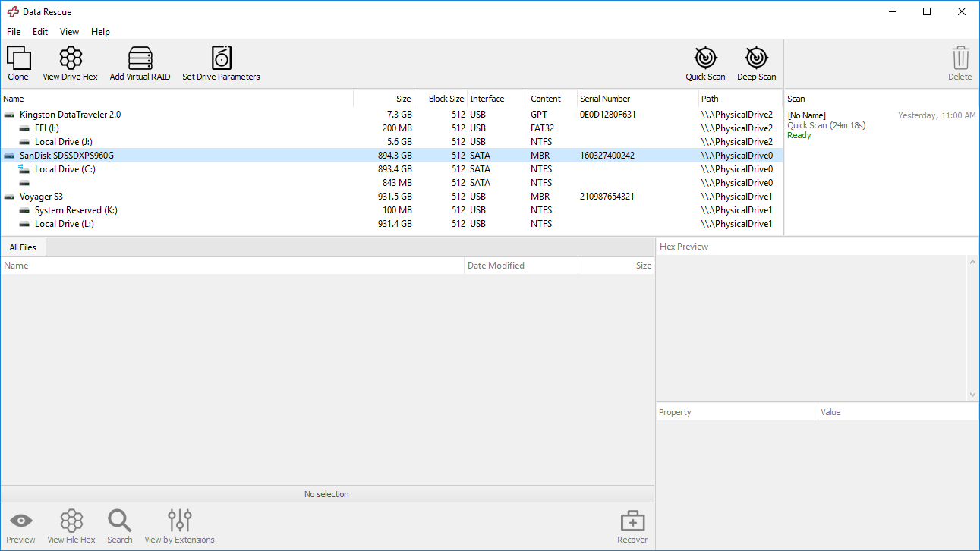Click the Recover icon
This screenshot has width=980, height=551.
[632, 521]
